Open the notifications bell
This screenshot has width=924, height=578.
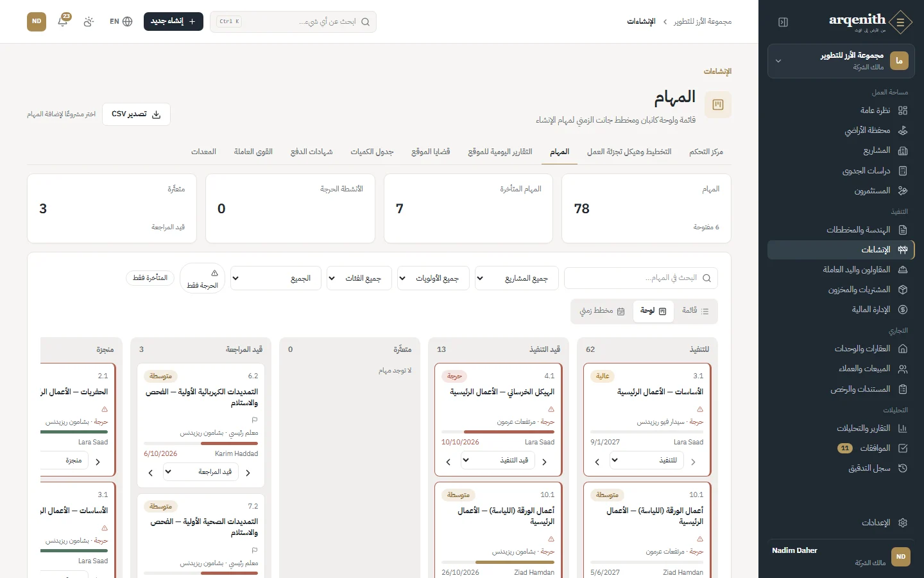(x=63, y=21)
